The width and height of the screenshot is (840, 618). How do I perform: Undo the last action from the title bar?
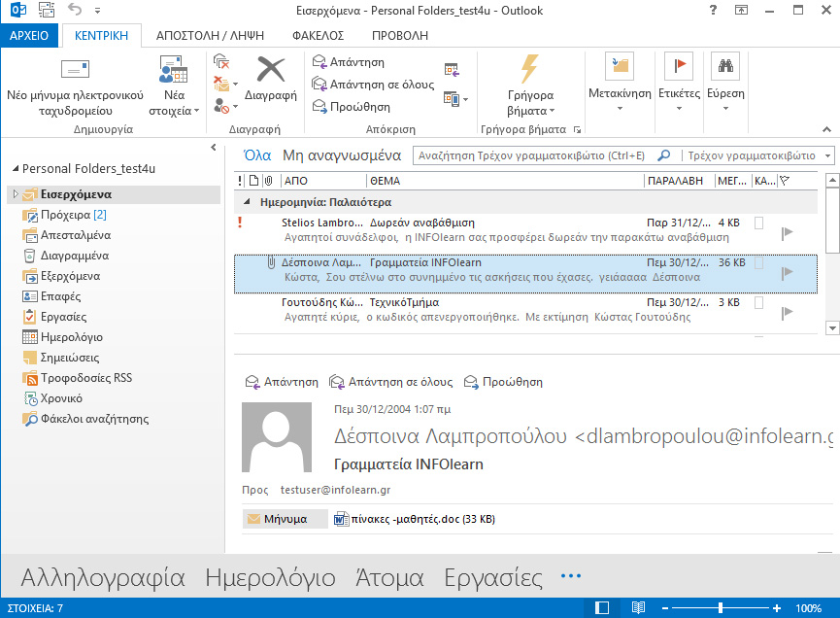click(75, 10)
